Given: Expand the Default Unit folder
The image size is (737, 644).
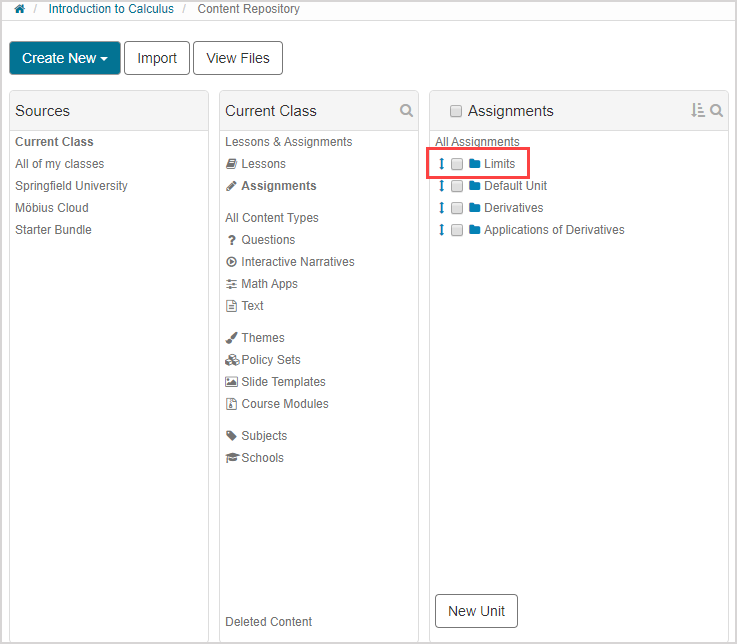Looking at the screenshot, I should pyautogui.click(x=514, y=186).
